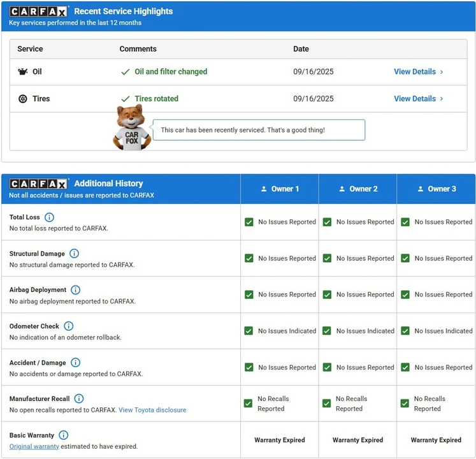Open info icon beside Structural Damage
476x459 pixels.
pos(74,253)
